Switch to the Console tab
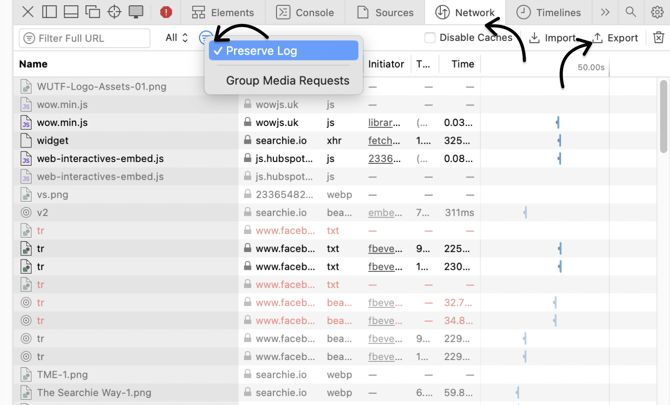670x405 pixels. point(305,12)
